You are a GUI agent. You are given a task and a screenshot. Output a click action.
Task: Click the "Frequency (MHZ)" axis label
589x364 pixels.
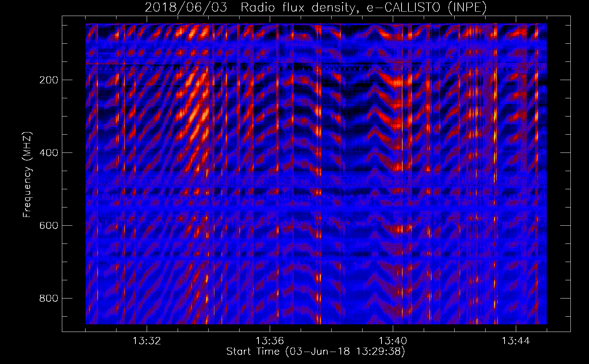coord(27,175)
